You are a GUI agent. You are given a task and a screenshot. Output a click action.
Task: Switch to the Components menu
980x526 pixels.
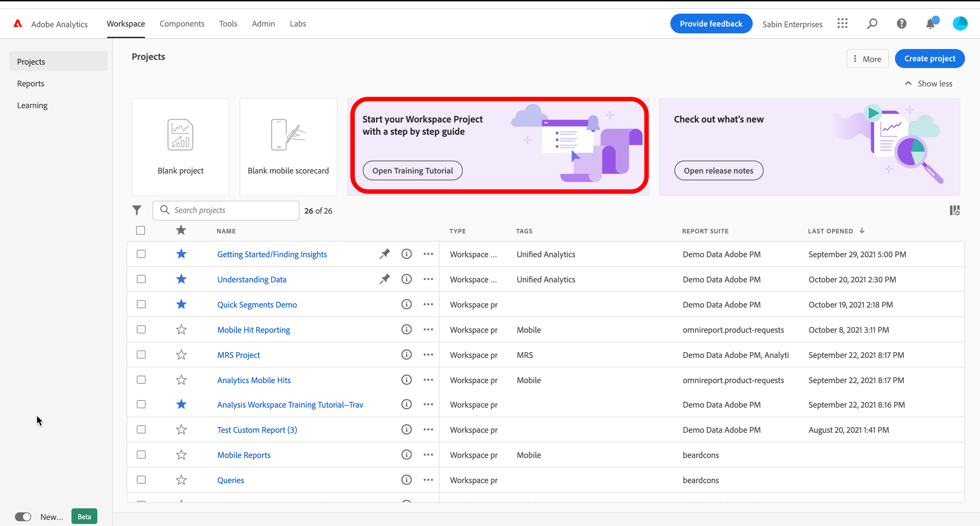click(x=182, y=23)
